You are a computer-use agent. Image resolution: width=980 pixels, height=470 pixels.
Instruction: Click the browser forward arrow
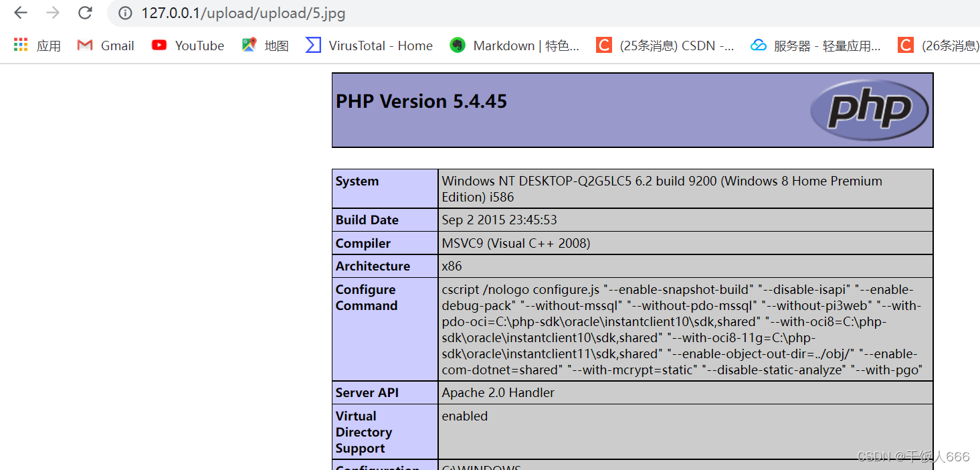tap(53, 13)
